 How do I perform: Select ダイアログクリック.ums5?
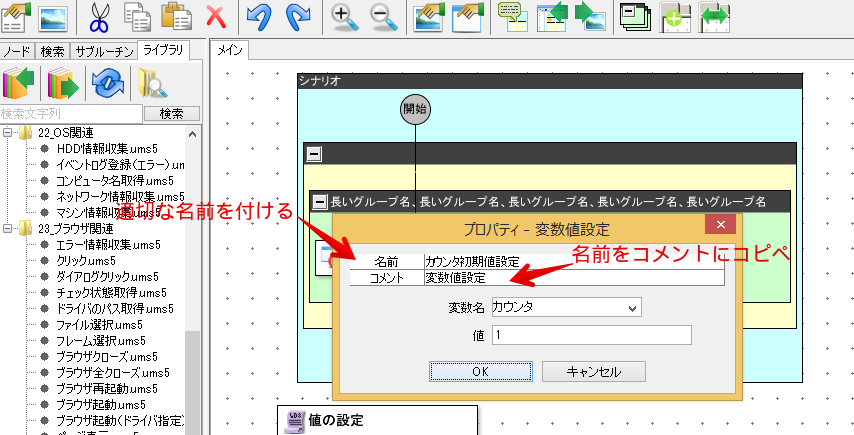coord(107,277)
